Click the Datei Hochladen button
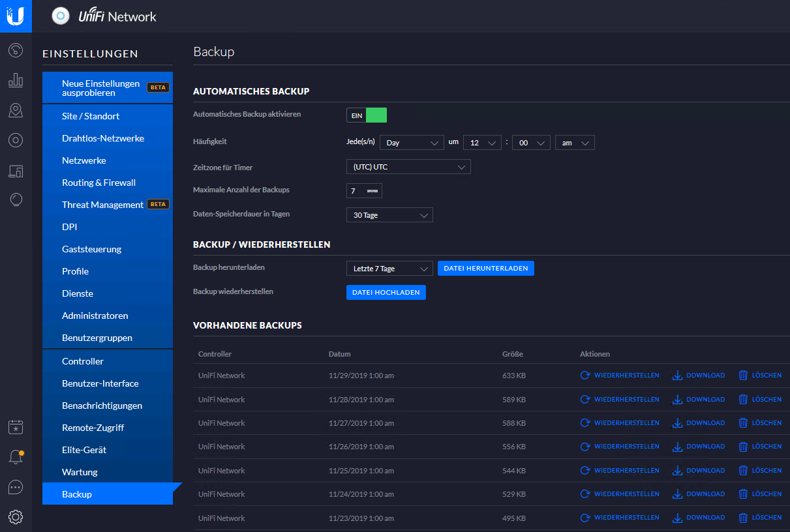The width and height of the screenshot is (790, 532). tap(386, 293)
